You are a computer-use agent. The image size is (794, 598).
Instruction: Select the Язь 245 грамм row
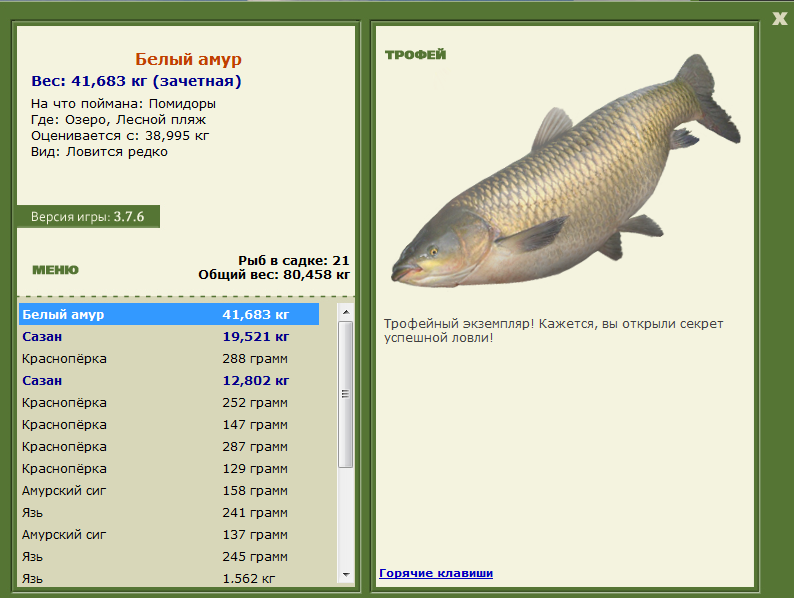169,557
